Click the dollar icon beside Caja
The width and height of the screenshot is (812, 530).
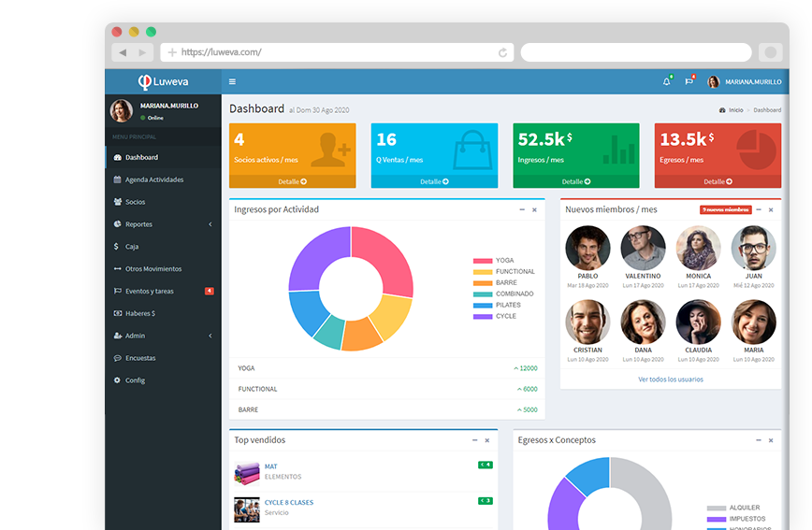pos(116,247)
